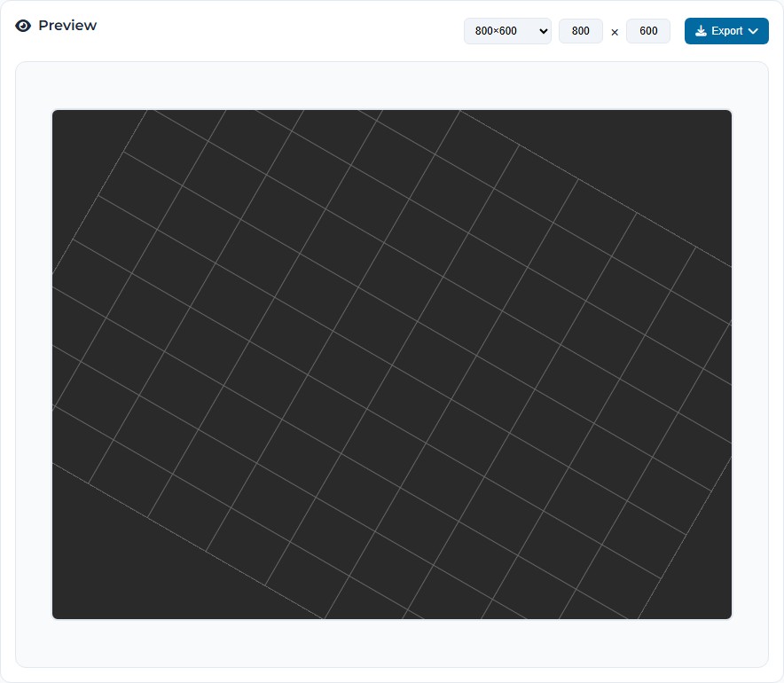This screenshot has height=683, width=784.
Task: Open the 800×600 size preset dropdown
Action: pos(507,31)
